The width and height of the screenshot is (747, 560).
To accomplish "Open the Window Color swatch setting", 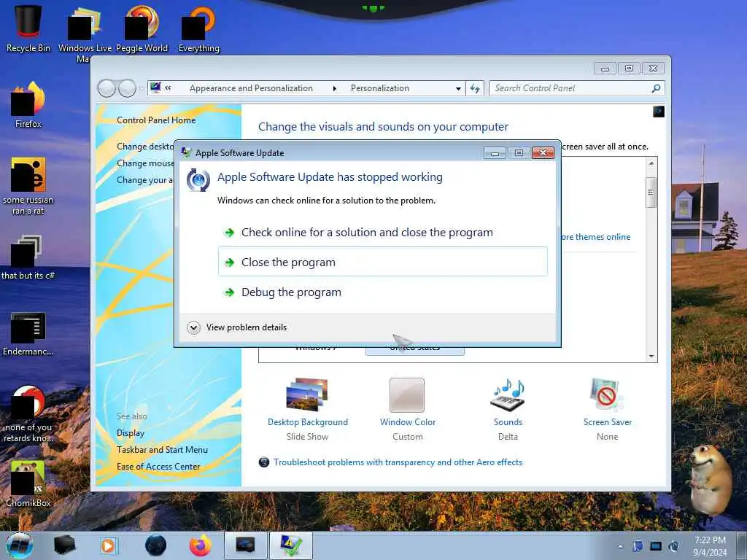I will [x=407, y=410].
